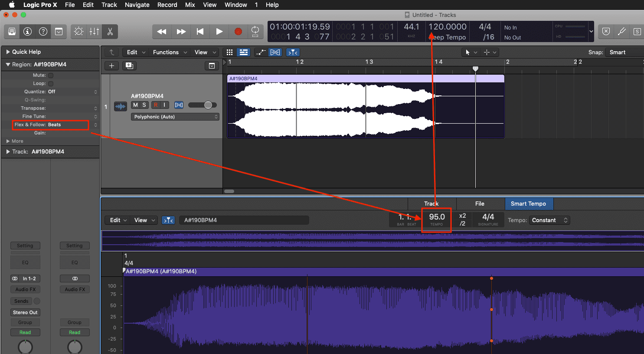Open the Library panel icon
Viewport: 644px width, 354px height.
tap(12, 32)
